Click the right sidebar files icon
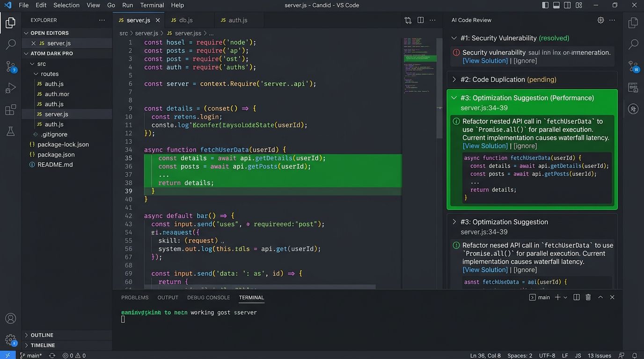 [x=633, y=22]
